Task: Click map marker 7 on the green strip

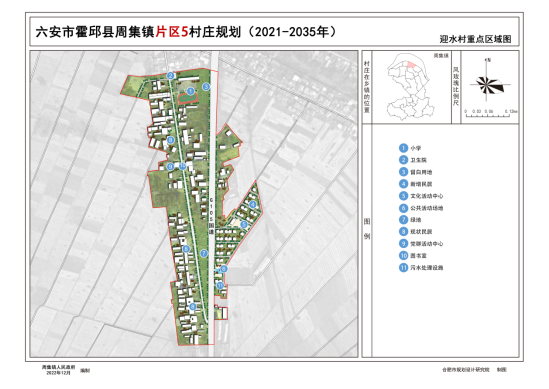Action: 204,253
